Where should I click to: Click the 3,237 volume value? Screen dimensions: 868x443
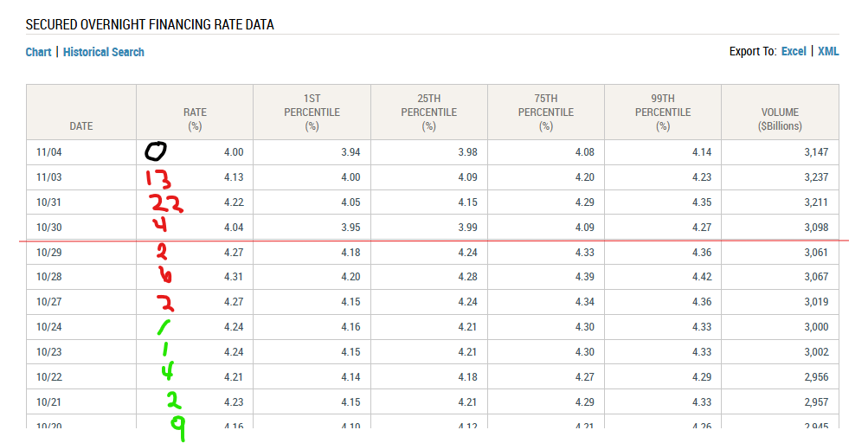pos(815,177)
